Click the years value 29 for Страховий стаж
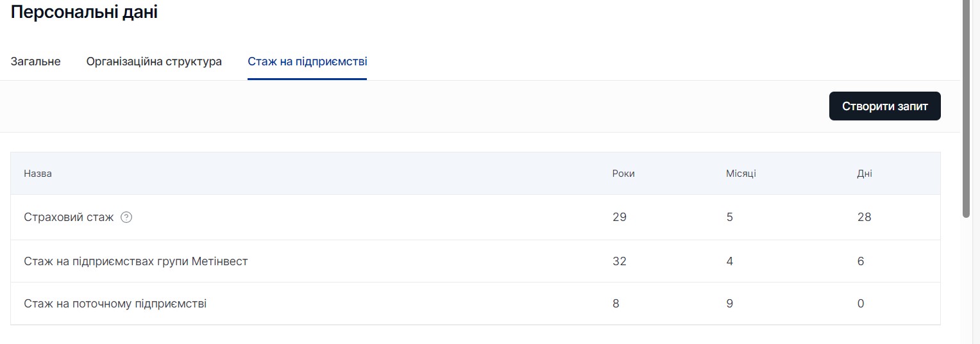The width and height of the screenshot is (980, 344). [620, 217]
